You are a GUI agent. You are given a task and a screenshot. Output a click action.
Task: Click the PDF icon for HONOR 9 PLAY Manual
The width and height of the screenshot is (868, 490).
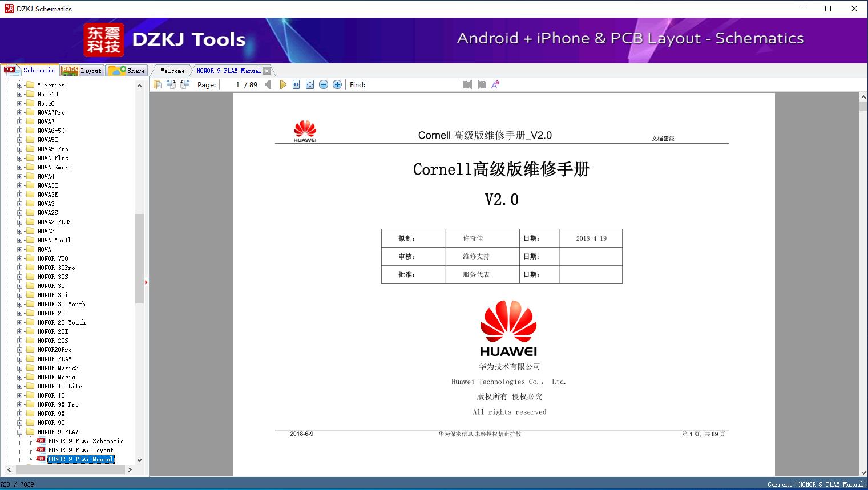41,459
